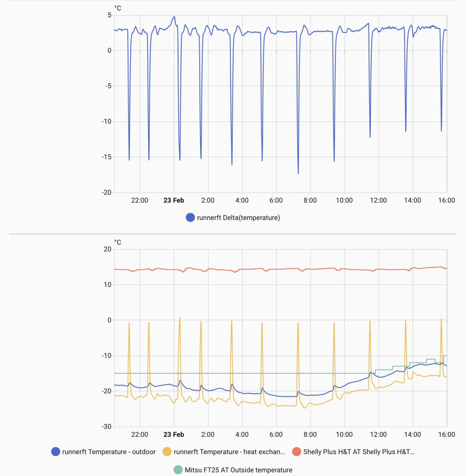Click the -30 y-axis label on the lower chart
The width and height of the screenshot is (466, 476).
[106, 426]
